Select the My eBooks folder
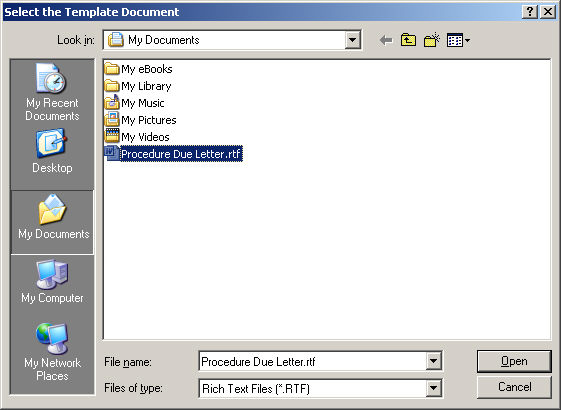The image size is (561, 410). point(138,69)
